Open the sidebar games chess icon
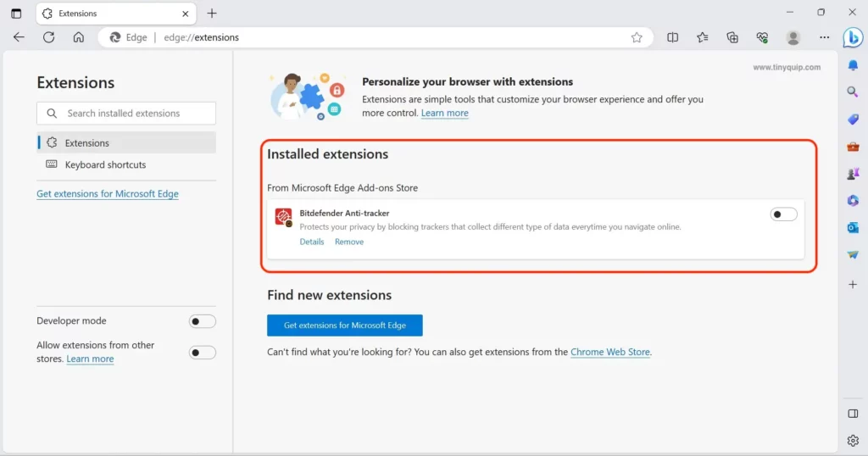The width and height of the screenshot is (868, 456). pos(853,174)
